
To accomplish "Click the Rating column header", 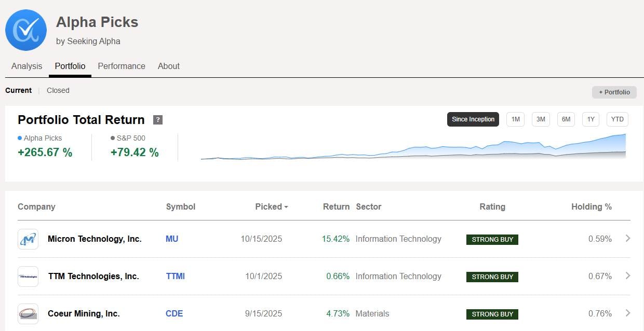I will click(492, 206).
